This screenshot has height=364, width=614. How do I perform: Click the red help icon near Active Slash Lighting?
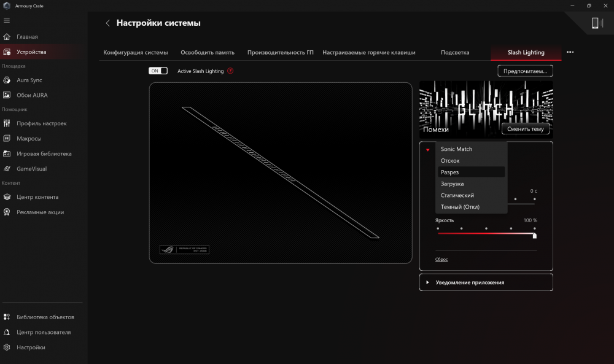230,71
